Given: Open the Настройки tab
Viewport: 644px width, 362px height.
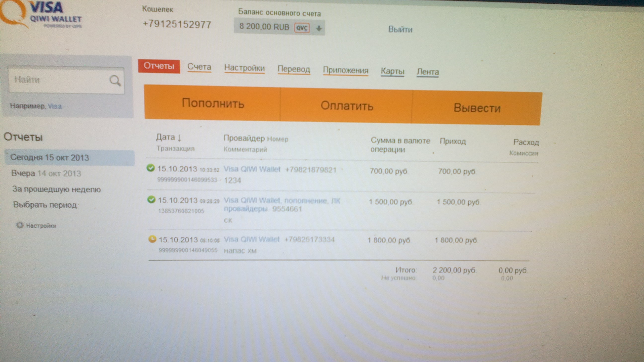Looking at the screenshot, I should [244, 68].
